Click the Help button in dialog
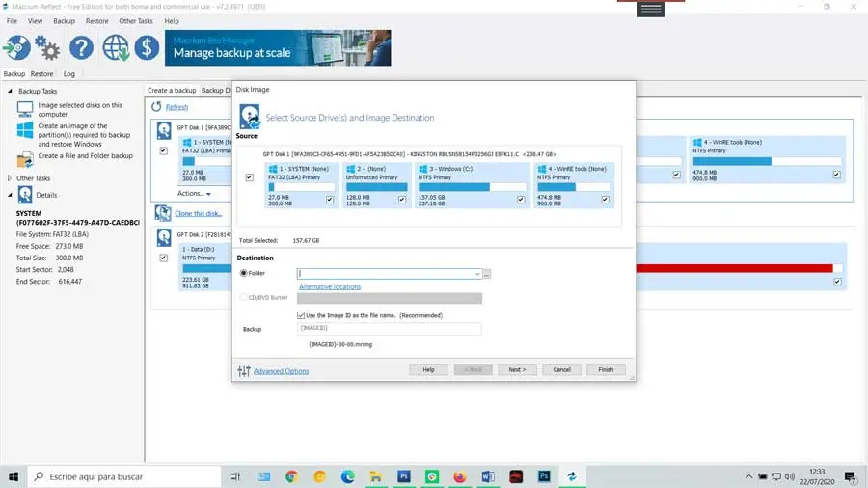868x488 pixels. (x=428, y=369)
